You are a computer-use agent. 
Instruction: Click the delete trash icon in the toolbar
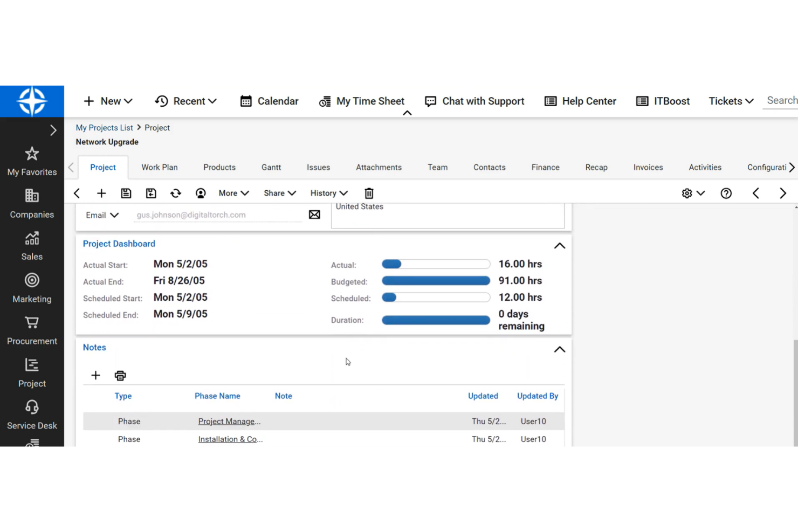[369, 193]
